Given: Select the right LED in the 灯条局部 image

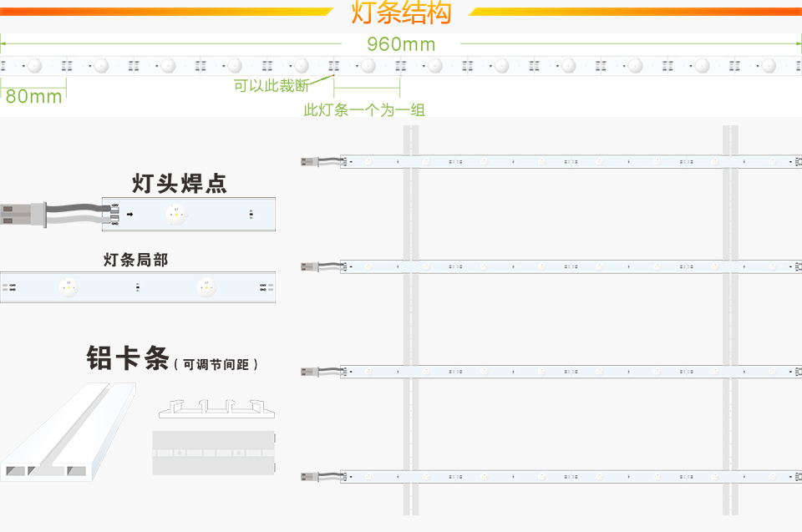Looking at the screenshot, I should pyautogui.click(x=206, y=287).
